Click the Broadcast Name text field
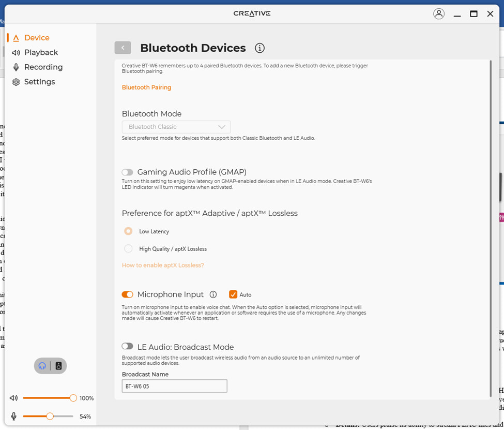 174,386
